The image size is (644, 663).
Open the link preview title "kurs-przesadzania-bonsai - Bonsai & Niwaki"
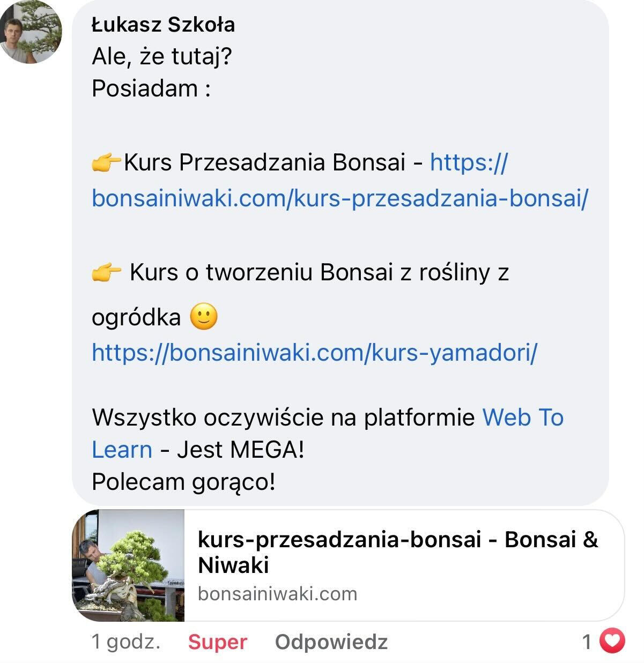(397, 552)
